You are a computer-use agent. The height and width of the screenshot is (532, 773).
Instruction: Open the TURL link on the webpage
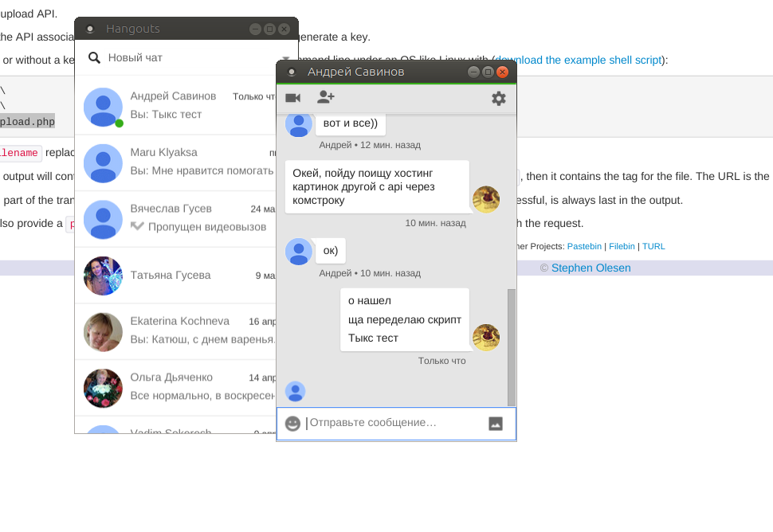point(653,246)
